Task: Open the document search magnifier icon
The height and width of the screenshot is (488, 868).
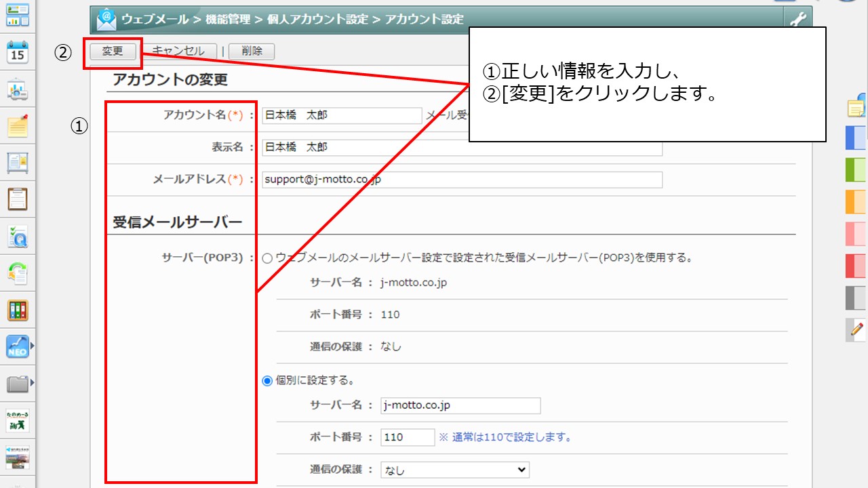Action: (18, 236)
